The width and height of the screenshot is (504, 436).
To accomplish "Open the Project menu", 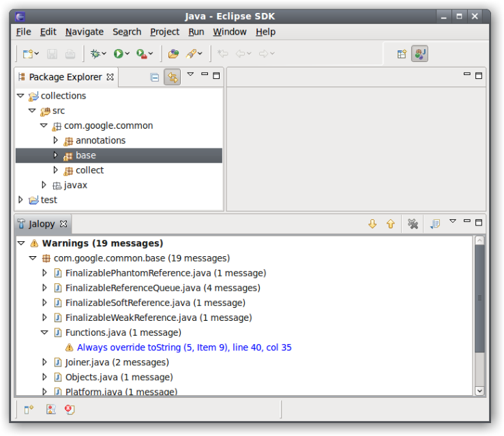I will click(x=165, y=32).
